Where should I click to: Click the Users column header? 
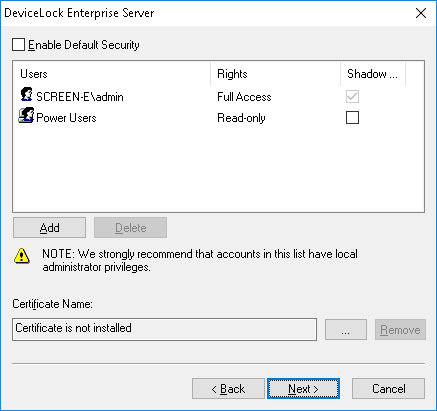(112, 74)
